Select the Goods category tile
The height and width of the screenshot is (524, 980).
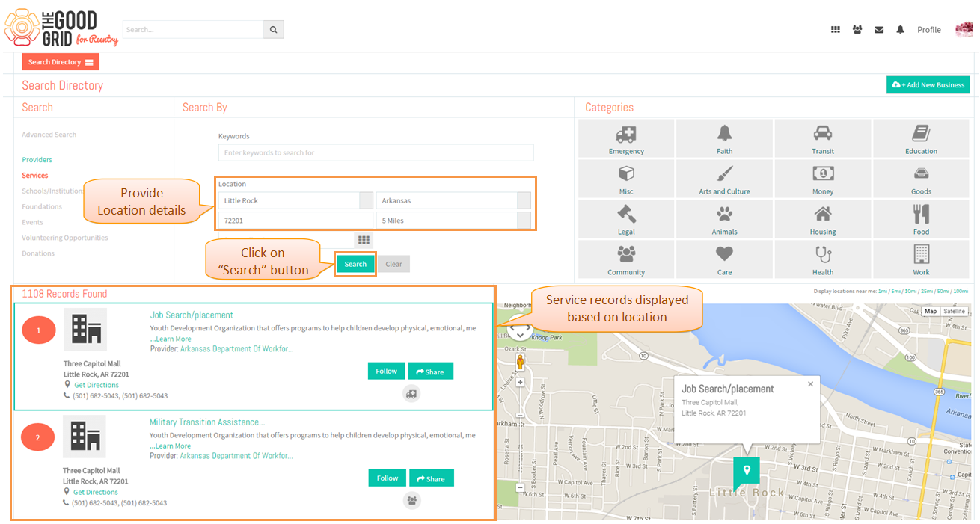(x=921, y=179)
